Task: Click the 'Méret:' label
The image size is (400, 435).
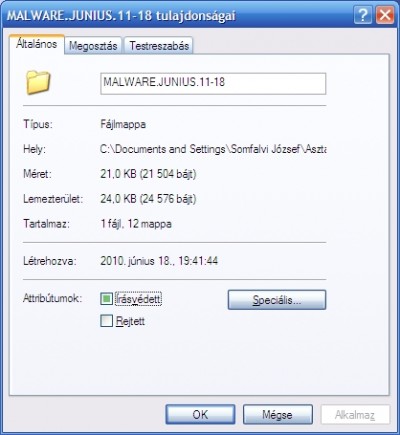Action: point(37,174)
